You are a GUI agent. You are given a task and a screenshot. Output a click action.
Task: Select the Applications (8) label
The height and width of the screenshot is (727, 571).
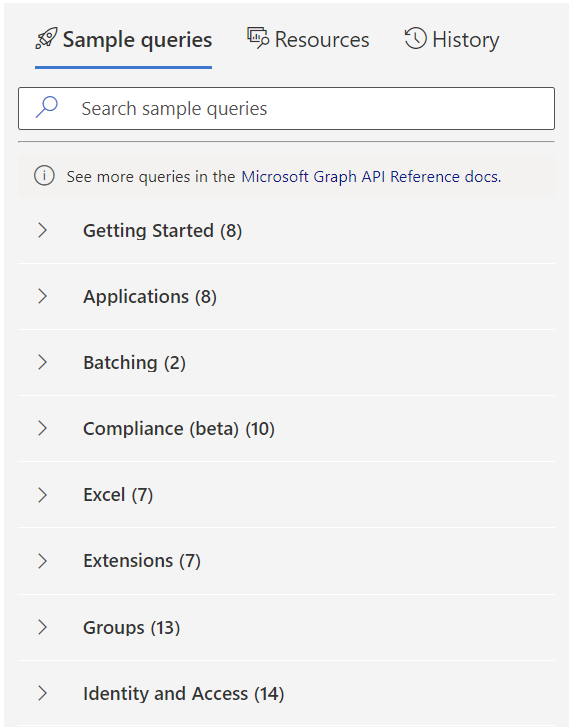coord(150,297)
